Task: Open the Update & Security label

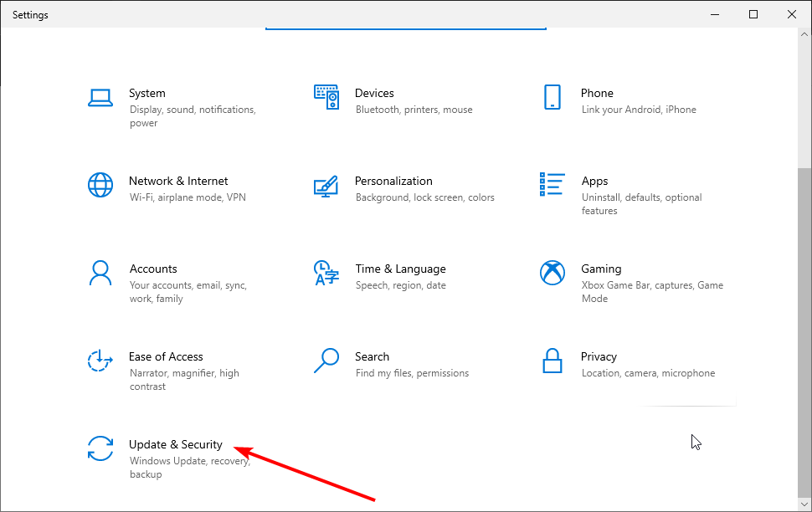Action: pos(176,445)
